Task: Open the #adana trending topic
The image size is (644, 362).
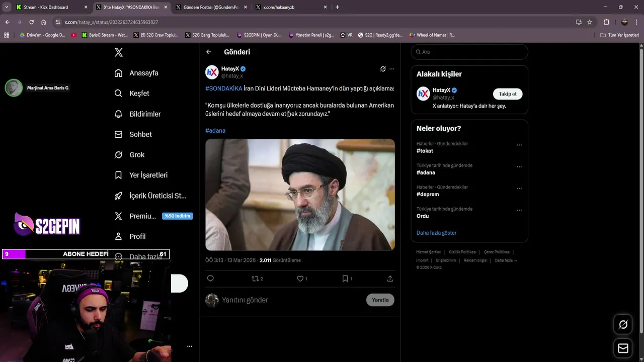Action: pos(426,172)
